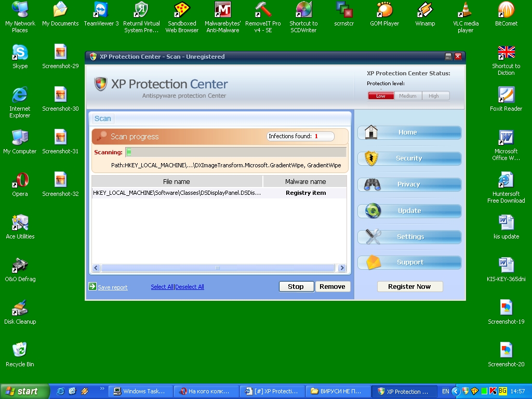Select the Sandboxed Web Browser desktop icon

click(x=182, y=17)
